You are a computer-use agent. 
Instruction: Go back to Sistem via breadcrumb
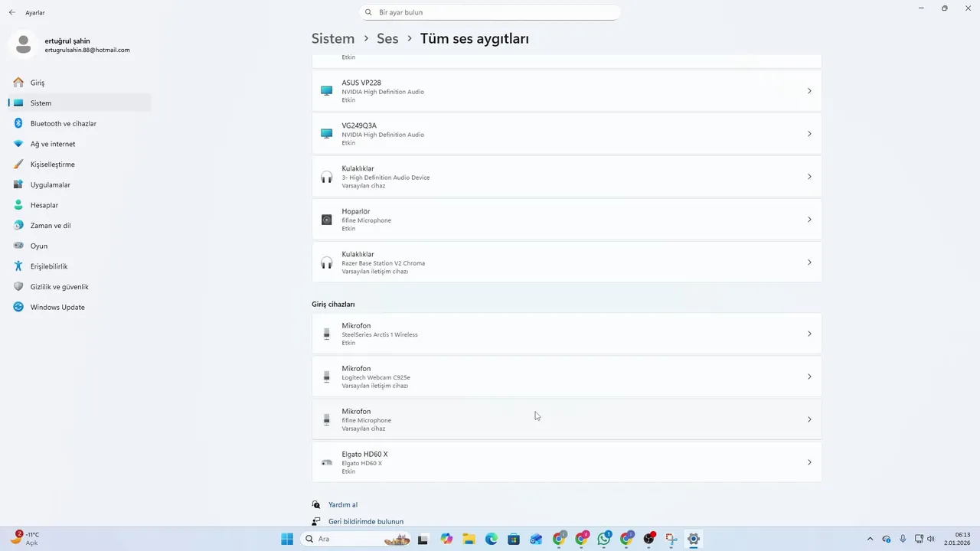tap(333, 38)
